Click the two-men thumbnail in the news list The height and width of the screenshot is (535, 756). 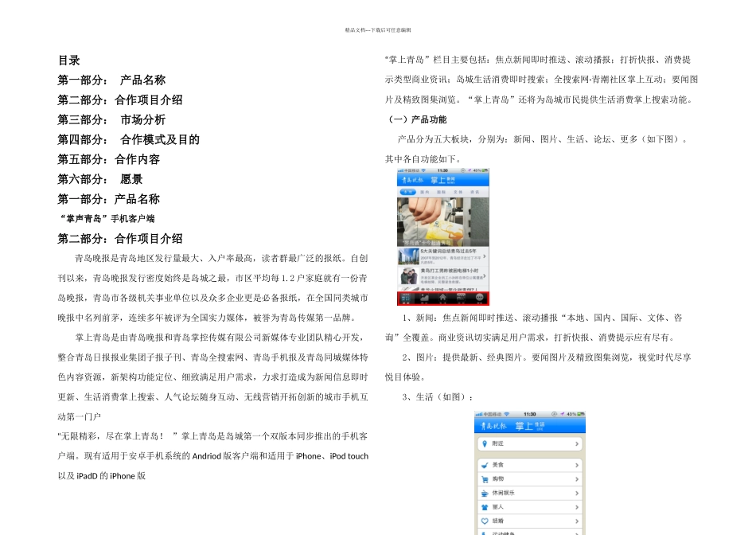409,276
